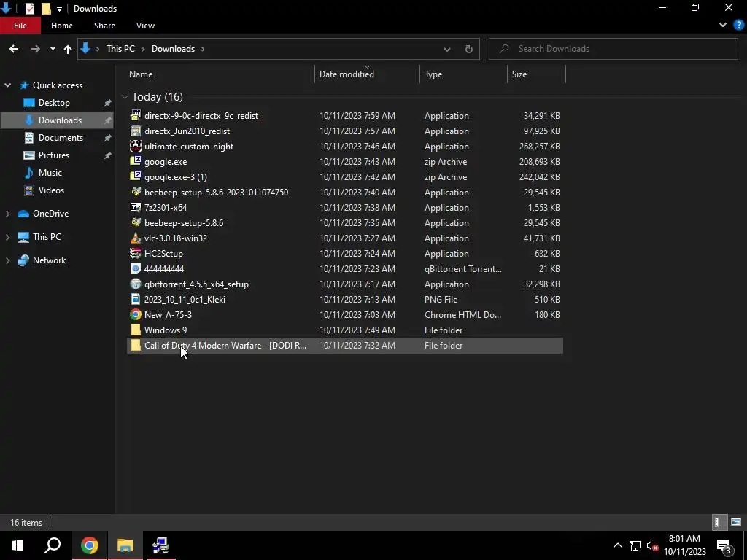The image size is (747, 560).
Task: Select the Windows 9 folder icon
Action: [136, 330]
